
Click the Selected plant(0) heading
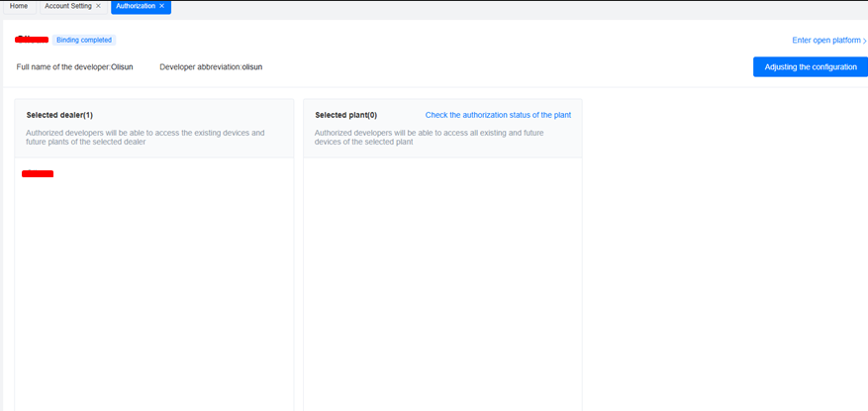coord(345,115)
